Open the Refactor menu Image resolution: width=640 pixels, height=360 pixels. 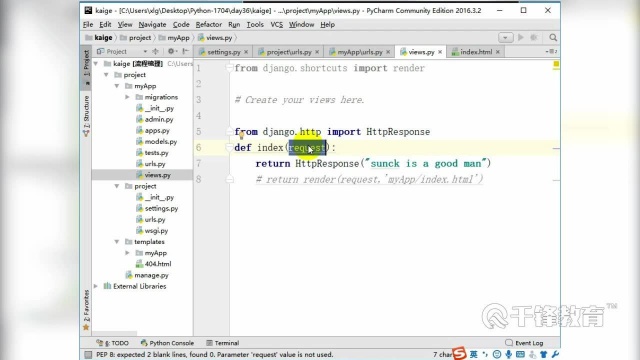[209, 24]
